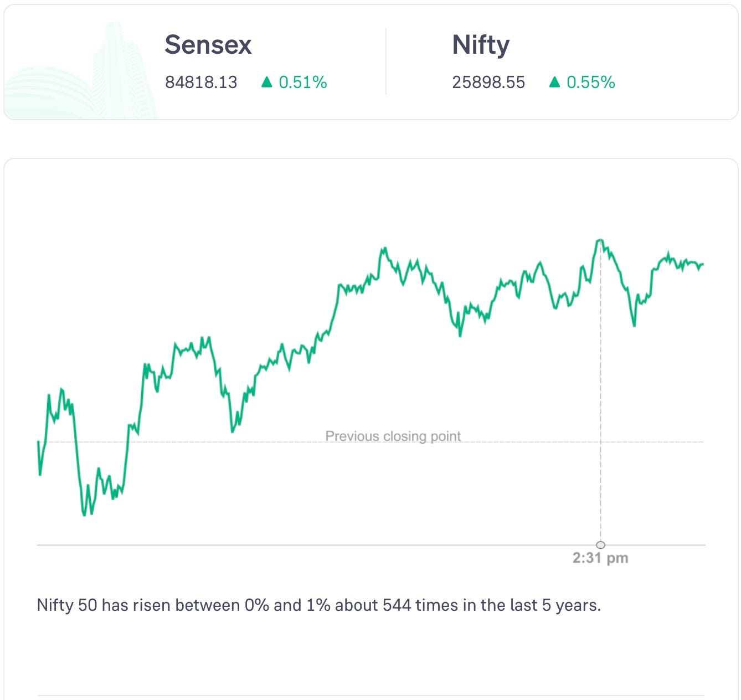The image size is (741, 700).
Task: Click the Sensex value 84818.13
Action: pyautogui.click(x=201, y=83)
